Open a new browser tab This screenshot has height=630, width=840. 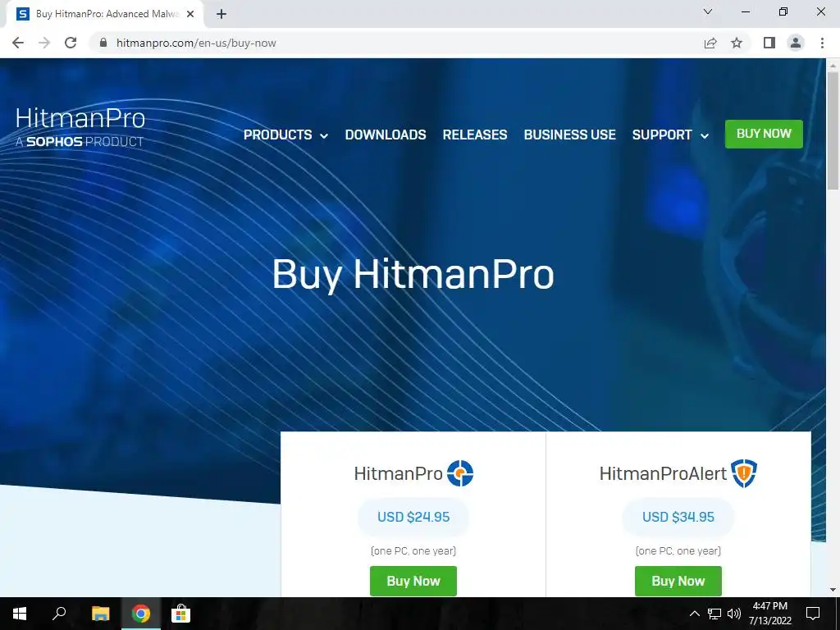click(x=221, y=14)
